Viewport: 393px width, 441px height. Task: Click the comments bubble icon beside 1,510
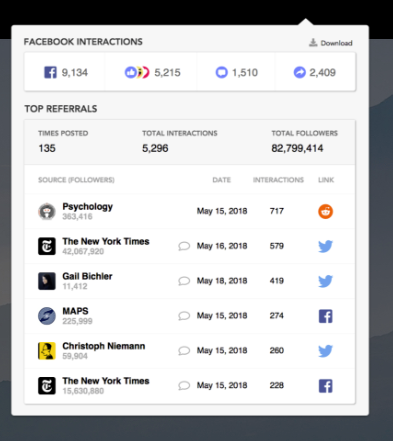tap(222, 72)
